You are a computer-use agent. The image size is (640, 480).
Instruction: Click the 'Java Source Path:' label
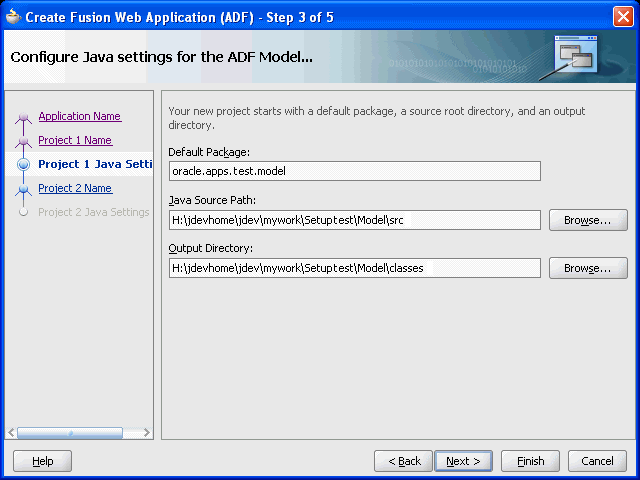[212, 200]
